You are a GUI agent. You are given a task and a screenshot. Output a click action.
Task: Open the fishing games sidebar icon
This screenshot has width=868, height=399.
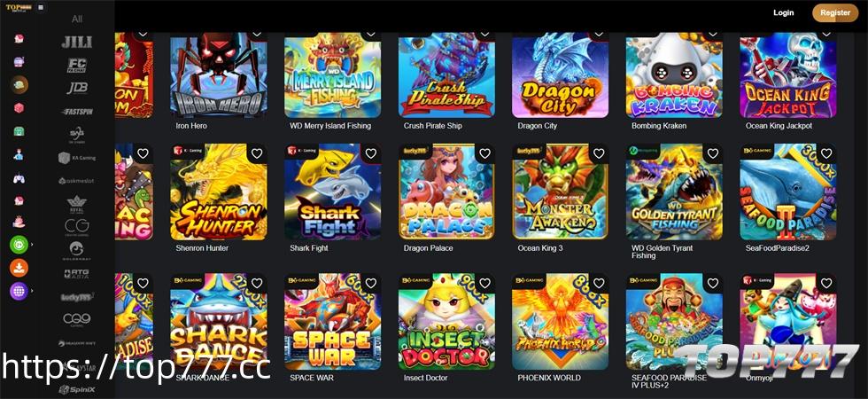19,84
